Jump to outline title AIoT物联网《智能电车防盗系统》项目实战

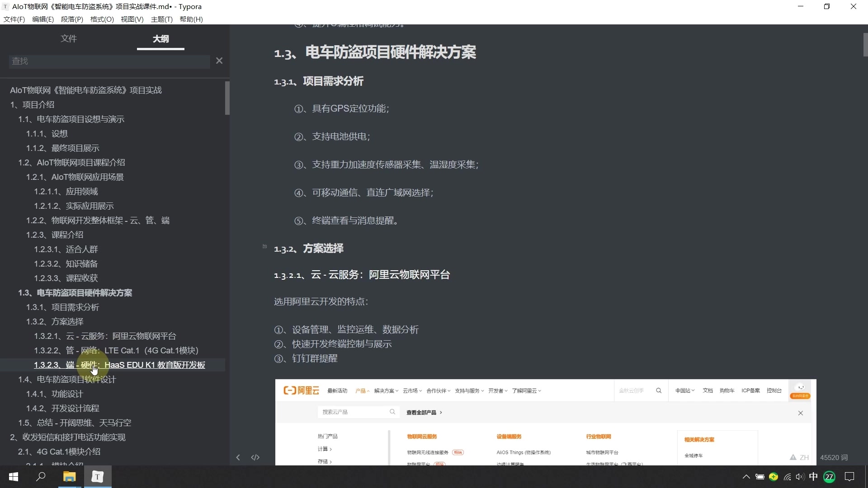[86, 90]
